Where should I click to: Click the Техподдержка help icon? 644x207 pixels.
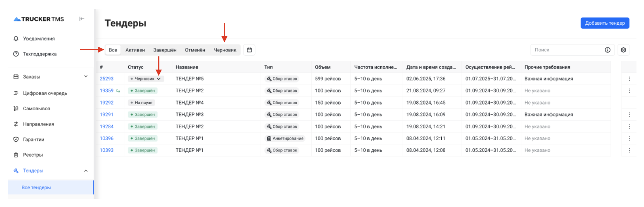pyautogui.click(x=16, y=54)
